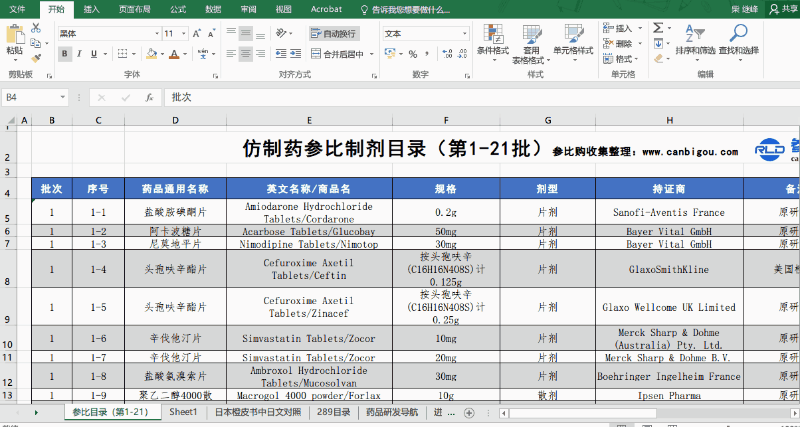Open the font name dropdown (黑体)
Image resolution: width=800 pixels, height=427 pixels.
point(157,34)
